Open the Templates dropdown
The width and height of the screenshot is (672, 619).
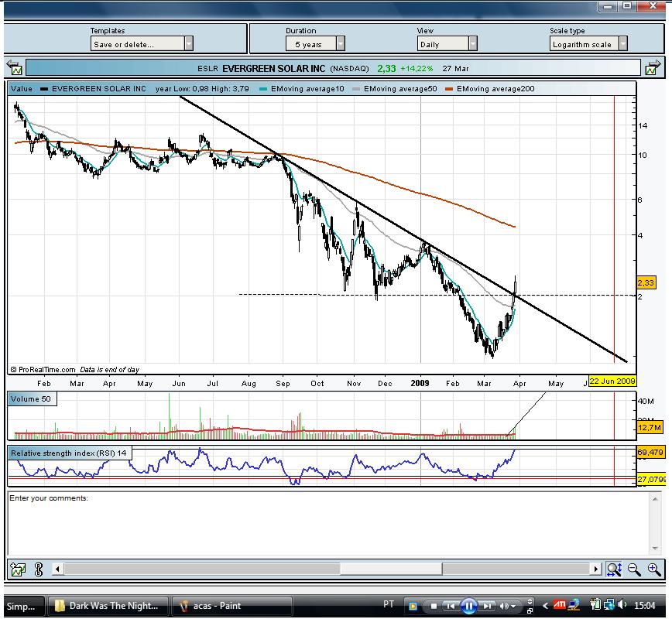[x=142, y=43]
